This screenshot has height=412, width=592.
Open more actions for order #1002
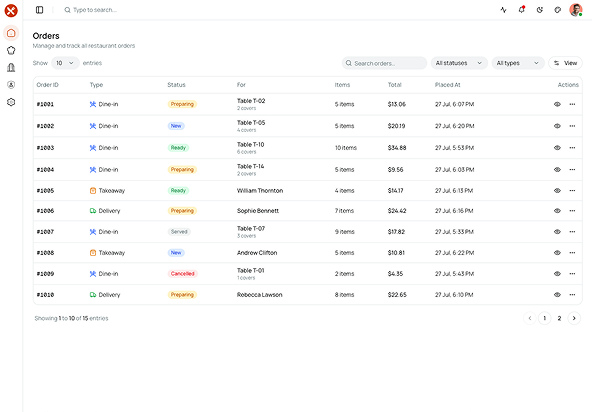tap(572, 126)
